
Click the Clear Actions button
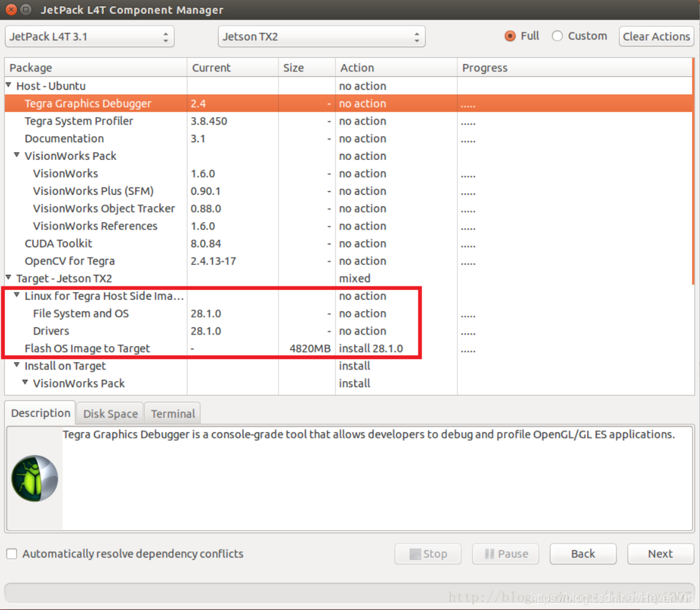[656, 37]
